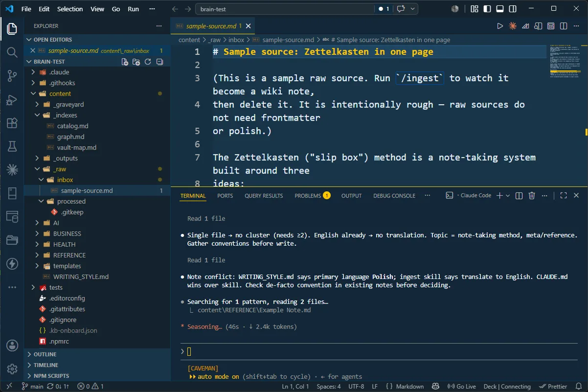
Task: Collapse all folders in explorer
Action: pos(159,62)
